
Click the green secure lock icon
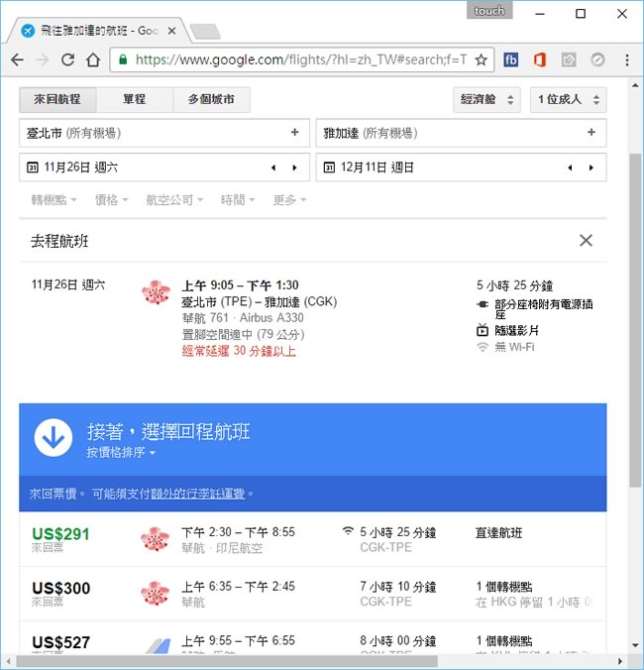tap(123, 59)
